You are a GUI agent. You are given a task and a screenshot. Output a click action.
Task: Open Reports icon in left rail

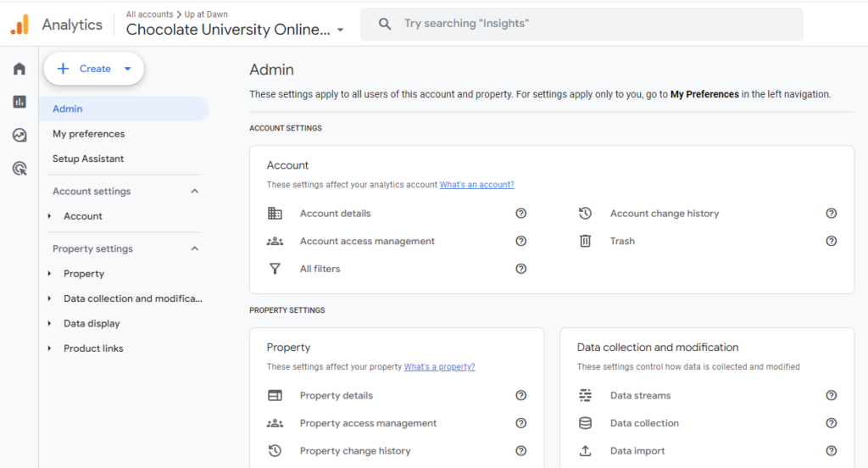pos(19,102)
